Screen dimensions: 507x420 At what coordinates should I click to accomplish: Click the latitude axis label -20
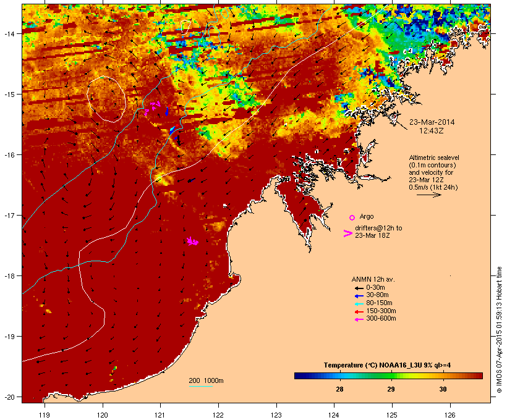pos(9,397)
